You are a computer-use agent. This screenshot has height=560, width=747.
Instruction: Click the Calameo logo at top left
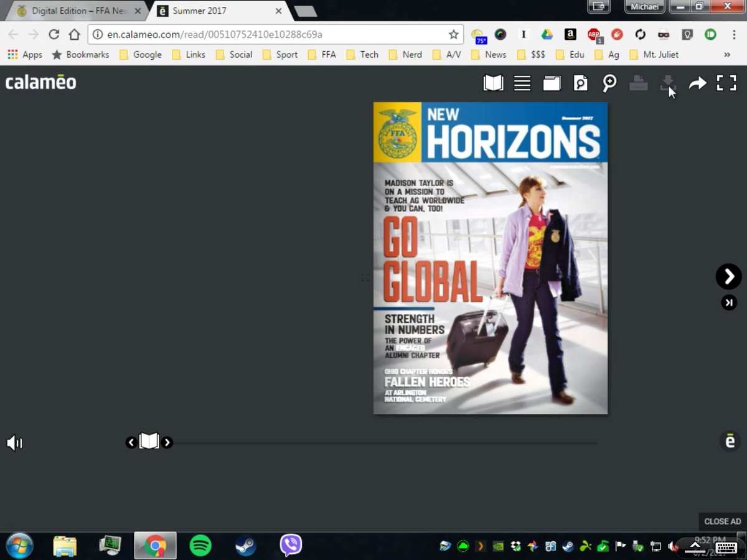click(41, 82)
